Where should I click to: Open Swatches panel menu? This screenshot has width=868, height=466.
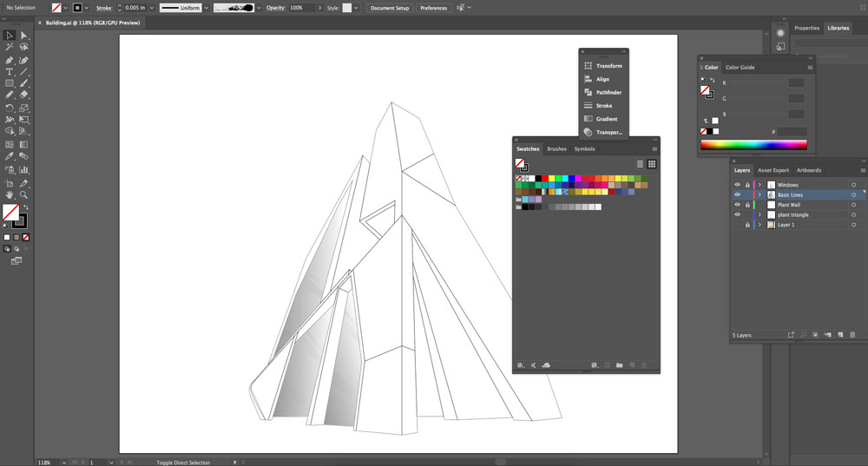654,149
